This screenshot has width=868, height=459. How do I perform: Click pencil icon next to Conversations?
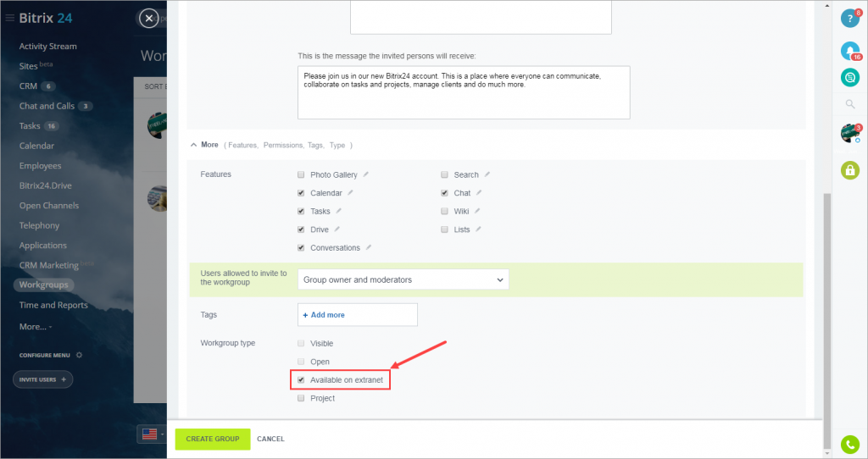coord(369,247)
